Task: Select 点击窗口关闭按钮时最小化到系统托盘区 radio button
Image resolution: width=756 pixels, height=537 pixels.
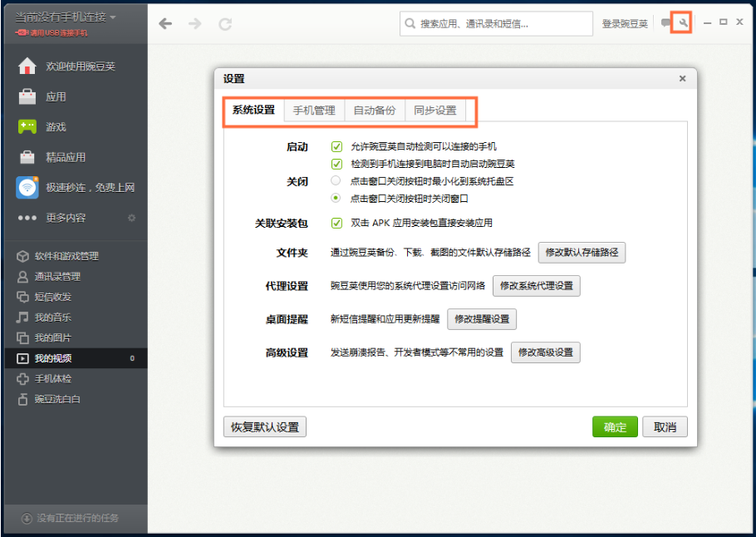Action: [x=336, y=180]
